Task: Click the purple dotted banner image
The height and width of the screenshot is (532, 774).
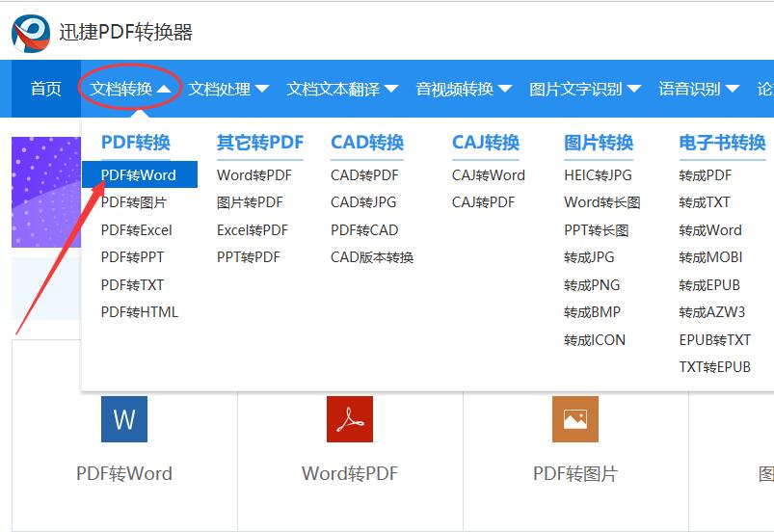Action: pyautogui.click(x=46, y=192)
